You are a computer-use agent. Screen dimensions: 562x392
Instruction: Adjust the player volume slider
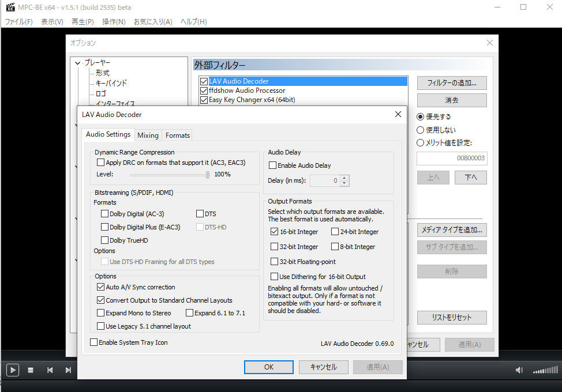coord(545,370)
